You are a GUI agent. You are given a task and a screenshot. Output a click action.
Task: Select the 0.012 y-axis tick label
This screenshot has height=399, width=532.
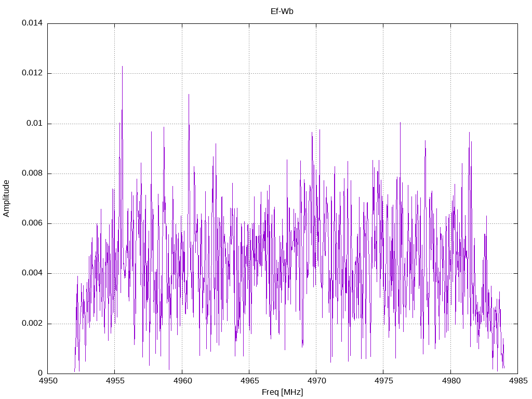pyautogui.click(x=32, y=73)
